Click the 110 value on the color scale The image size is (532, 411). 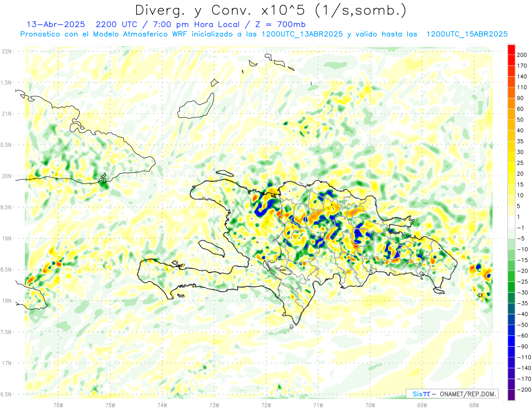[522, 87]
